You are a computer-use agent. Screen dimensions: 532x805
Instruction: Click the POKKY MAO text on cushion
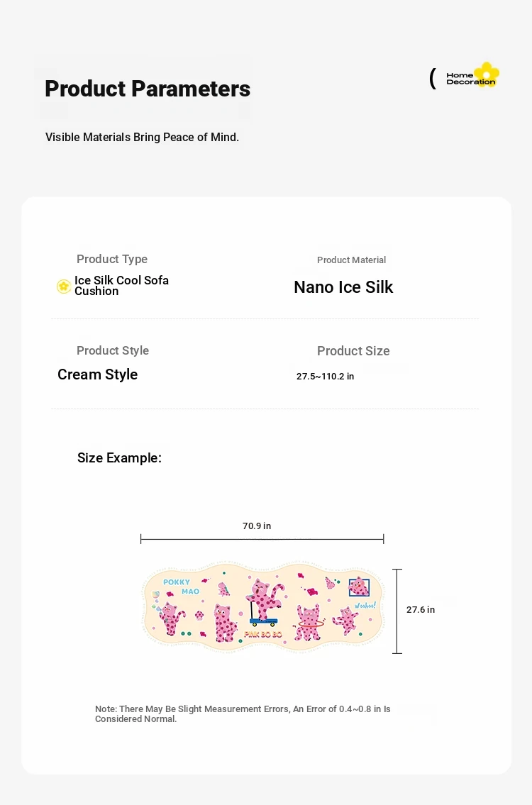pos(181,587)
